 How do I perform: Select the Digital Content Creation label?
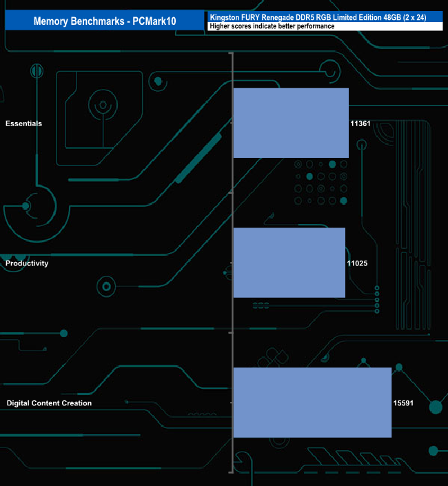coord(49,403)
